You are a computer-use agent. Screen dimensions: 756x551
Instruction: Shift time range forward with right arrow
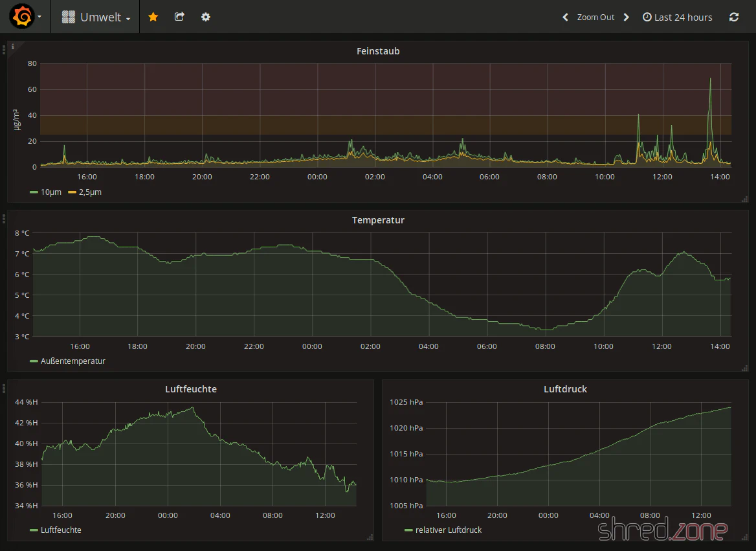tap(626, 17)
